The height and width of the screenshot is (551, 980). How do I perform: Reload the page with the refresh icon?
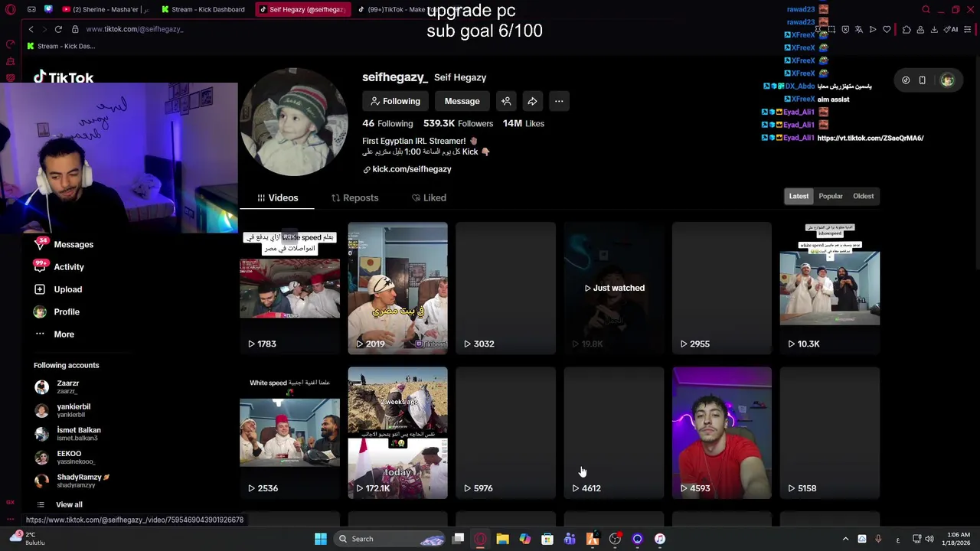(58, 29)
